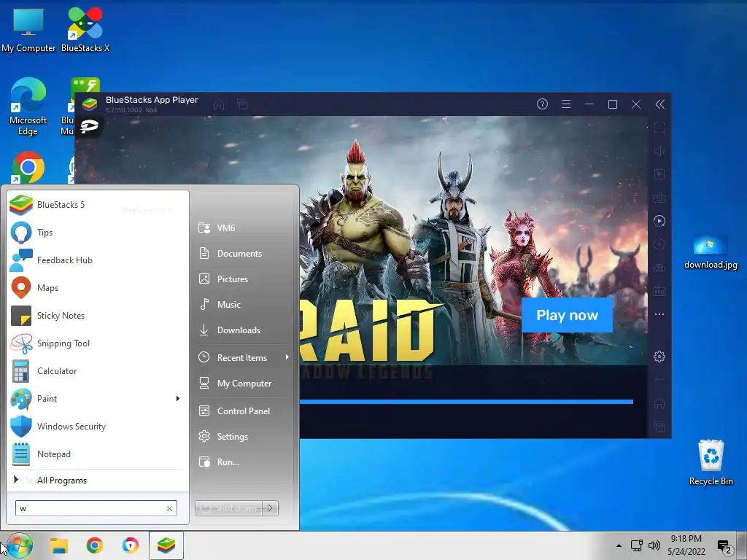The image size is (747, 560).
Task: Open Calculator from Start menu
Action: coord(98,370)
